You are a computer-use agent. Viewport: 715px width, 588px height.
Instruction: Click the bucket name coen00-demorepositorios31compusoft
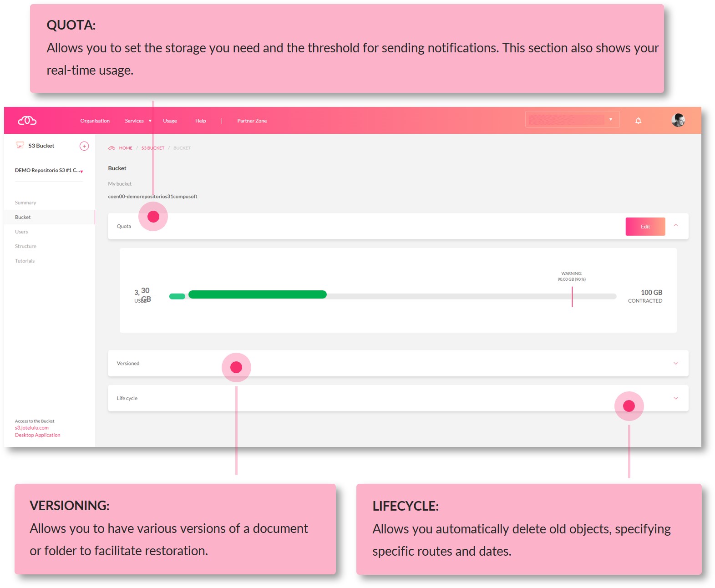(152, 197)
